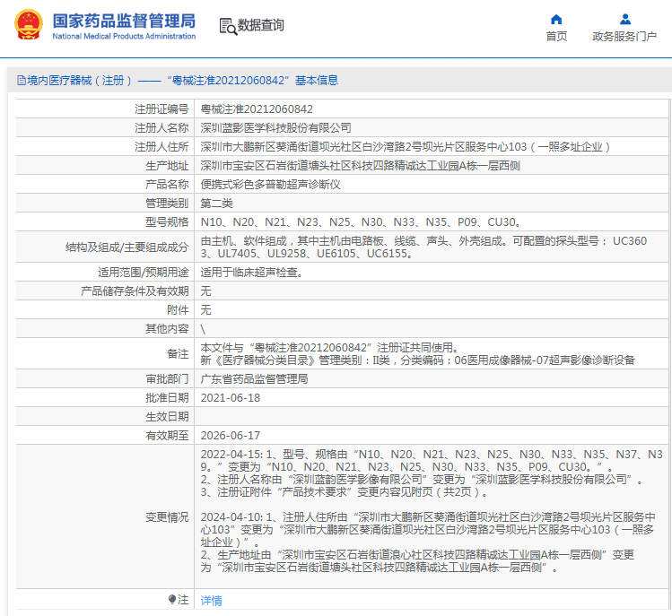Open the 政务服务门户 menu item
The width and height of the screenshot is (672, 616).
coord(624,36)
